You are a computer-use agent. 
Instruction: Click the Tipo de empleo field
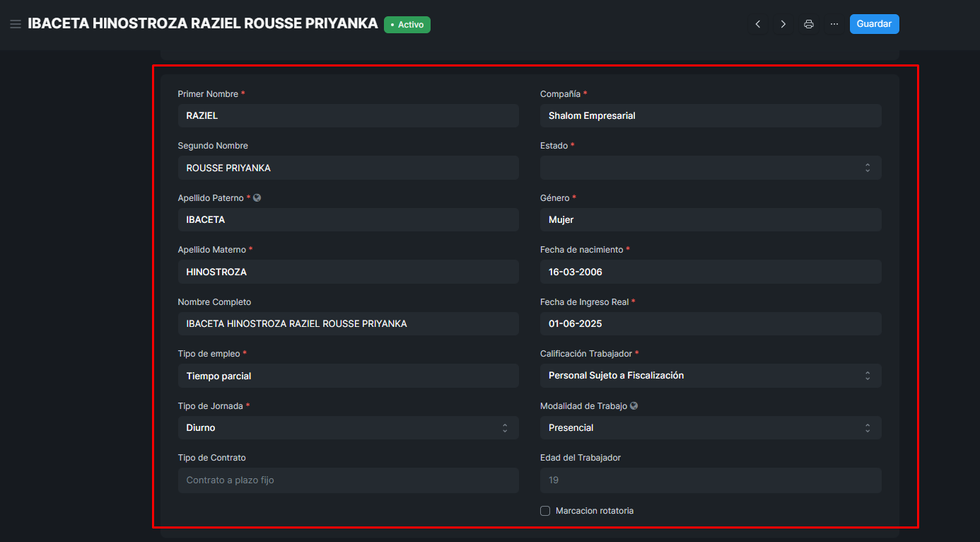[x=348, y=376]
